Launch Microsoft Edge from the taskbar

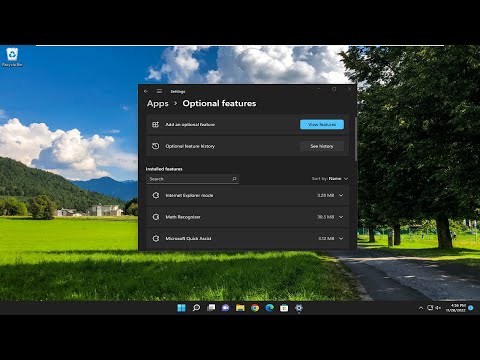[x=270, y=308]
